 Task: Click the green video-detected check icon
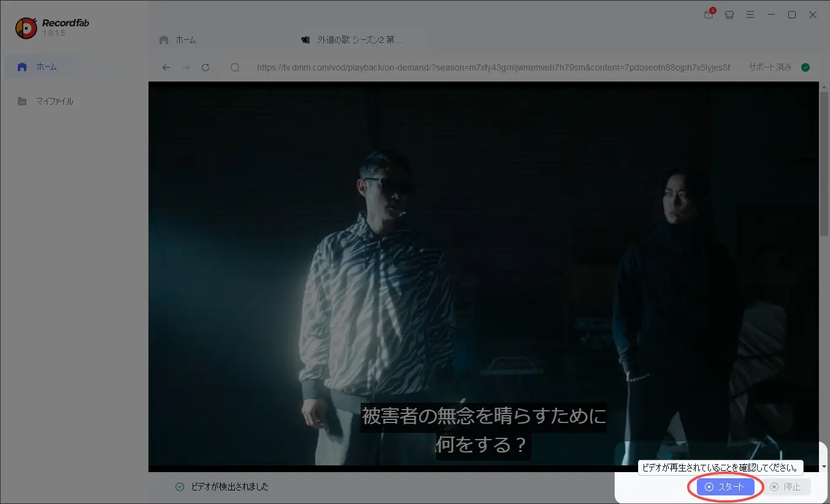pyautogui.click(x=180, y=487)
